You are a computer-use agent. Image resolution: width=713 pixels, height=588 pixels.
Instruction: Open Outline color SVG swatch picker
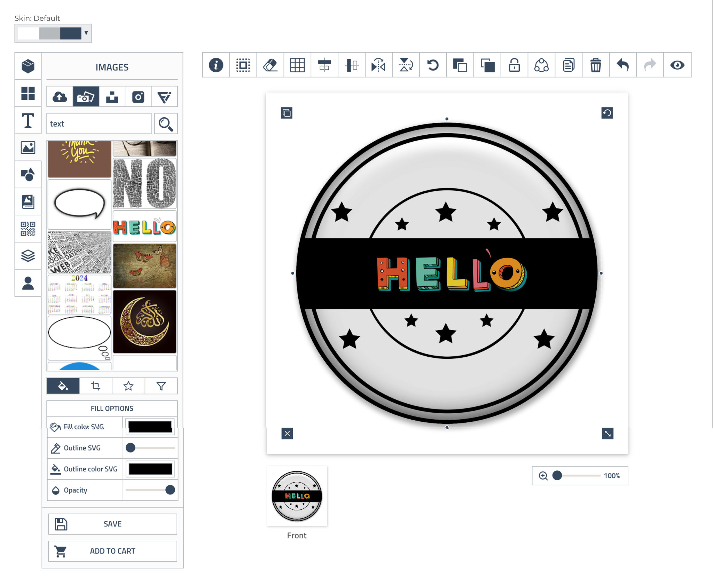[150, 469]
